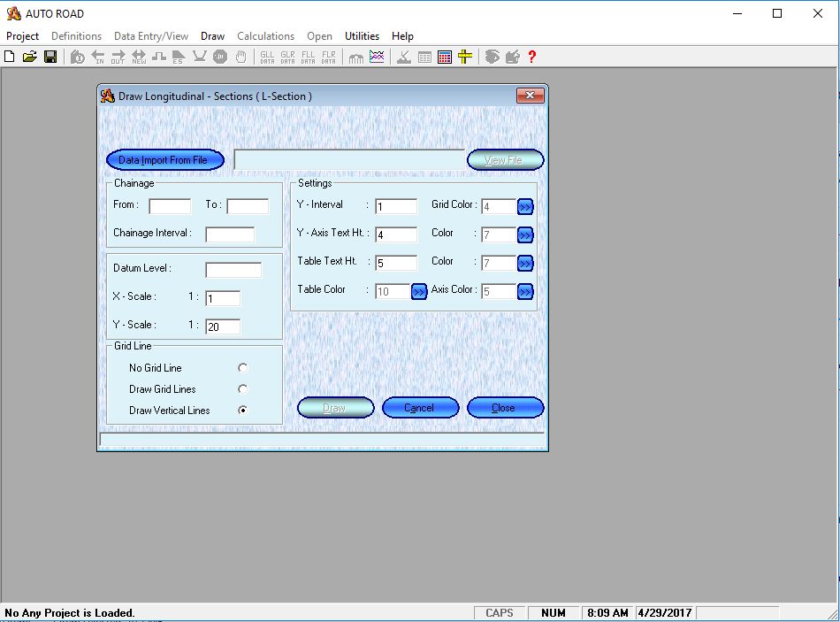Screen dimensions: 840x622
Task: Open the Utilities menu
Action: tap(363, 36)
